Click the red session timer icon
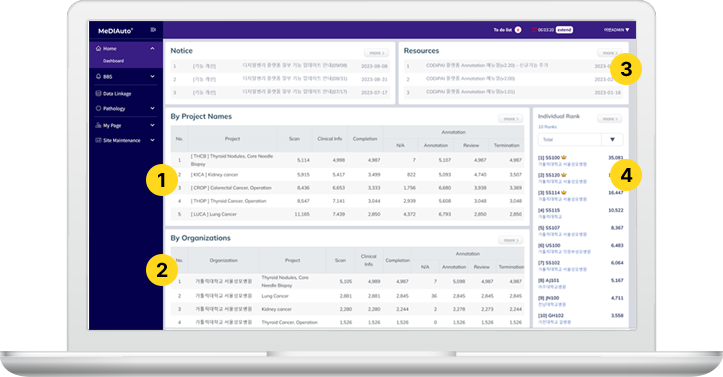 pos(534,30)
